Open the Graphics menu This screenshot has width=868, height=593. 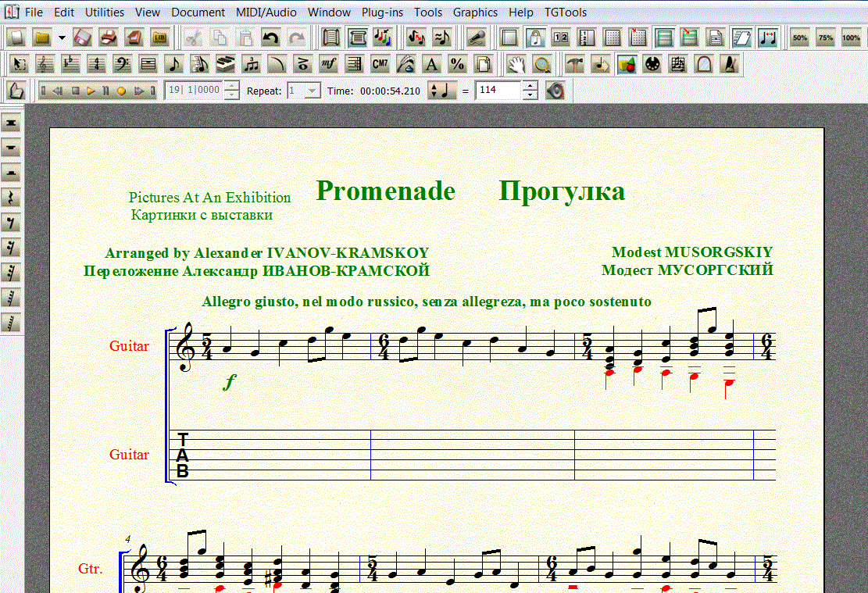[475, 13]
